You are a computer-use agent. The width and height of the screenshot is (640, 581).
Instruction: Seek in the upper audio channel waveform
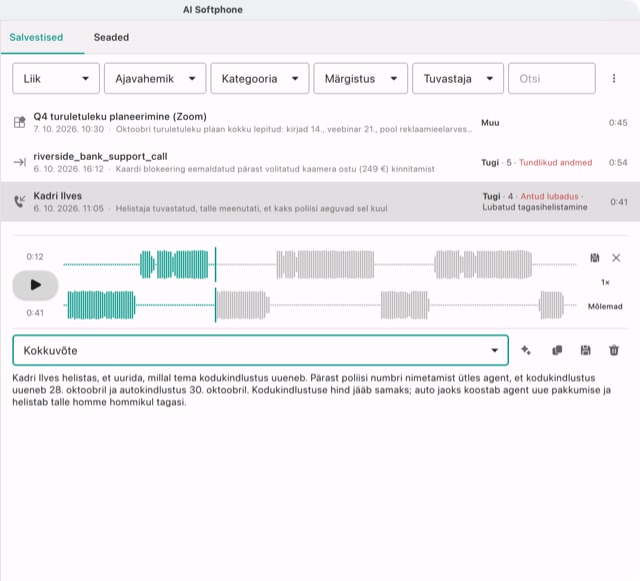[x=320, y=265]
